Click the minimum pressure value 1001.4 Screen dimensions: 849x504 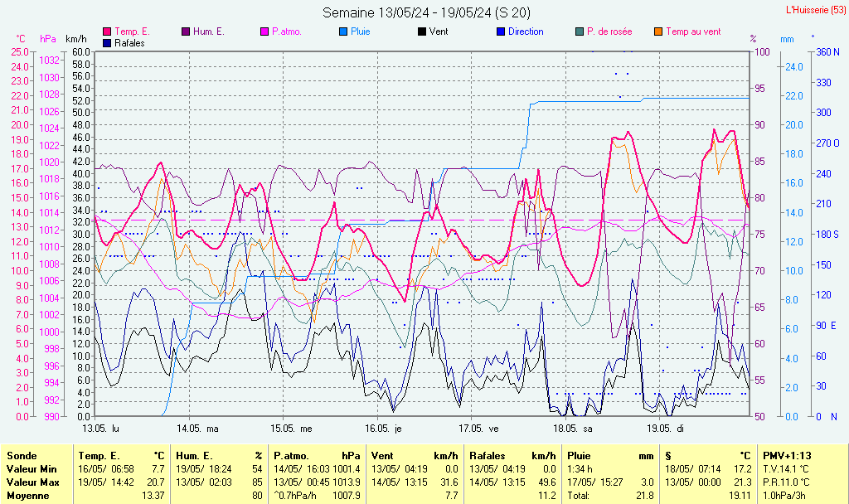tap(347, 469)
